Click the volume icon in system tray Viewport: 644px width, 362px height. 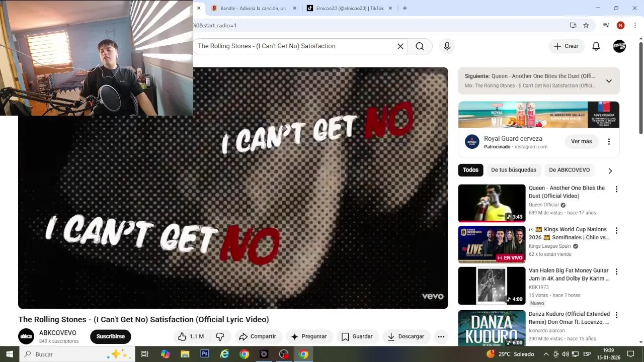click(x=565, y=354)
